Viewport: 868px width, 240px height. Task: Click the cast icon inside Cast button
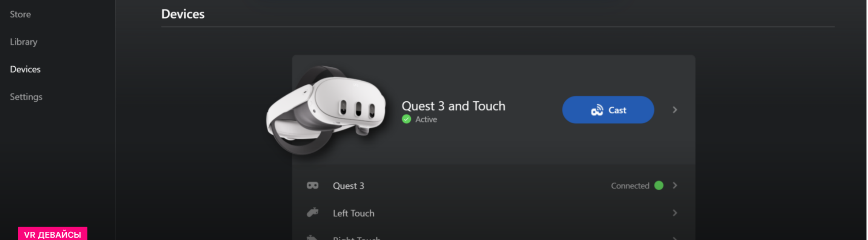click(597, 110)
